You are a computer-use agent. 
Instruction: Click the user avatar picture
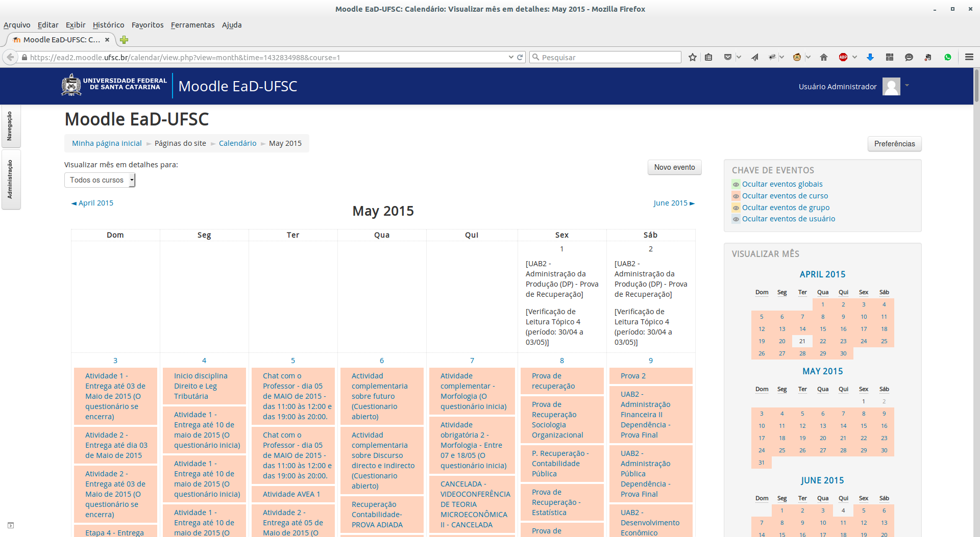pos(892,86)
